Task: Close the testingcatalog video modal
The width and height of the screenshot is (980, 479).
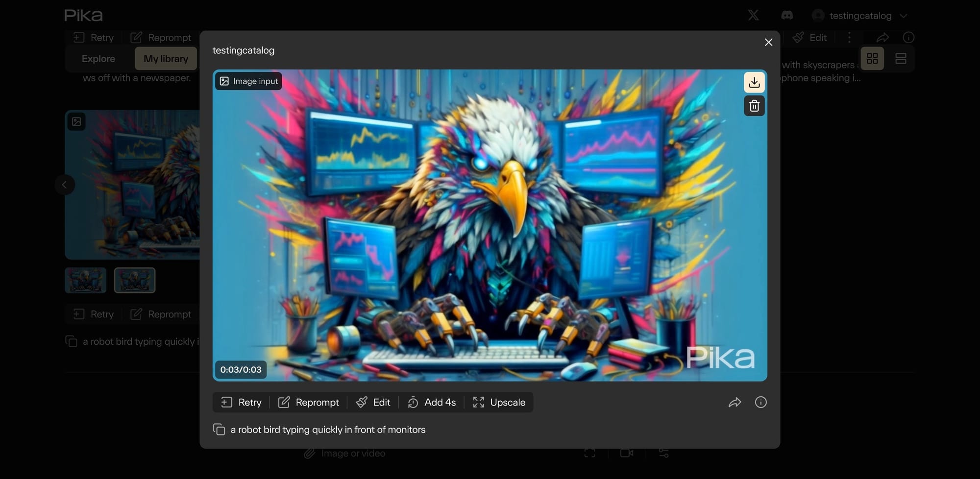Action: coord(768,42)
